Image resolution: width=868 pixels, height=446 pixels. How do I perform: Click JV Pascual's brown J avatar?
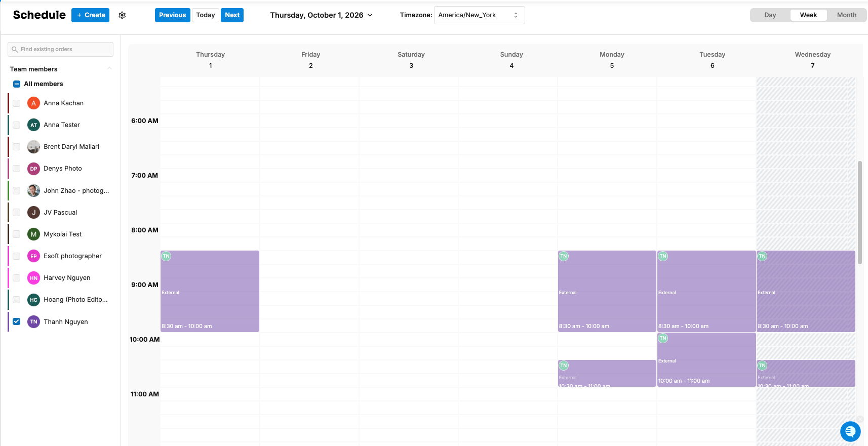point(33,212)
